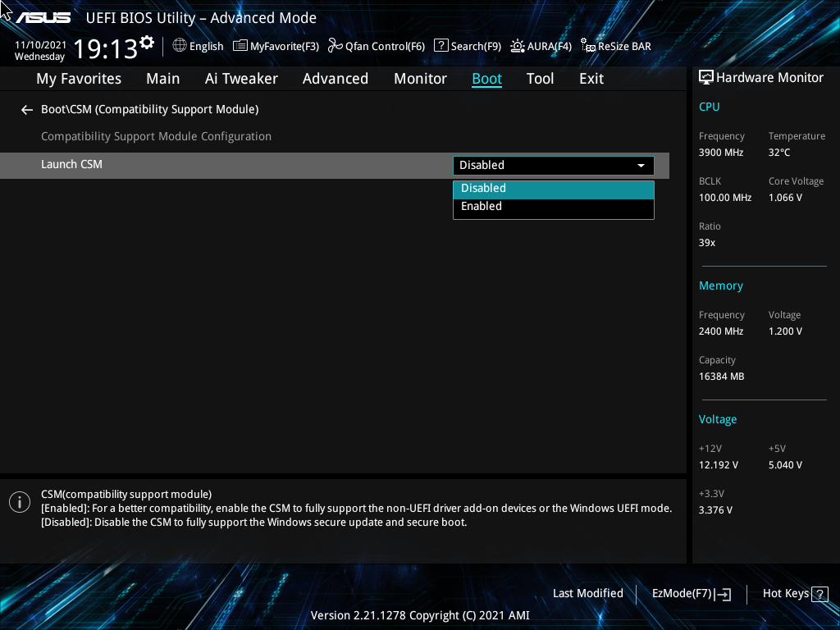Go to the Monitor tab

coord(421,79)
